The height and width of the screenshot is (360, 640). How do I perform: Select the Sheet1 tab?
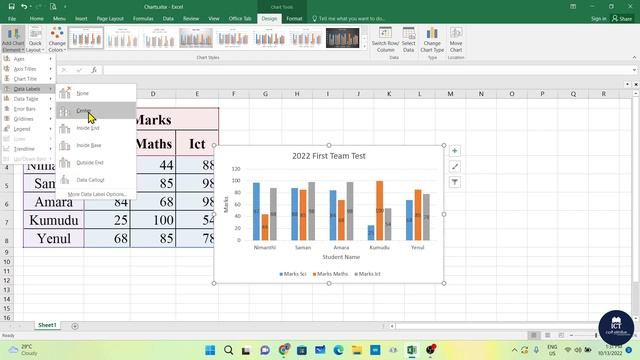pos(47,325)
